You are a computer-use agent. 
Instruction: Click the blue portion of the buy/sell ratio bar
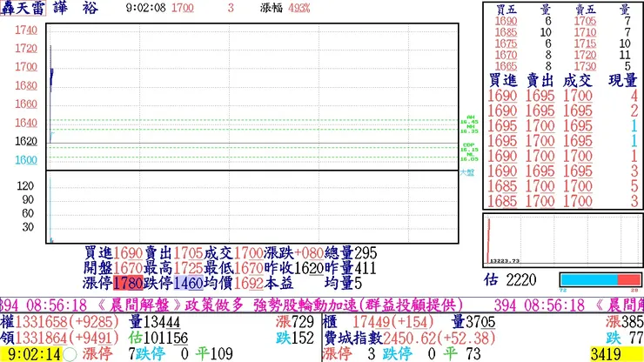589,280
